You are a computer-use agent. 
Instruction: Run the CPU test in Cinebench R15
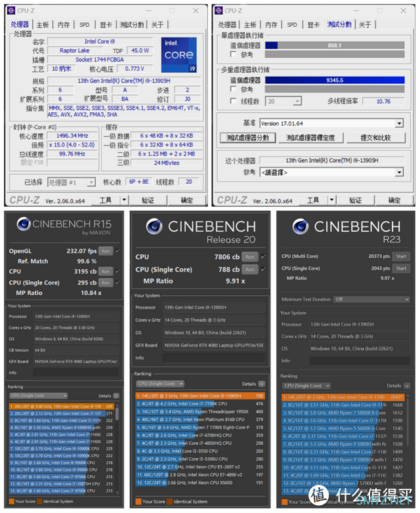coord(106,271)
